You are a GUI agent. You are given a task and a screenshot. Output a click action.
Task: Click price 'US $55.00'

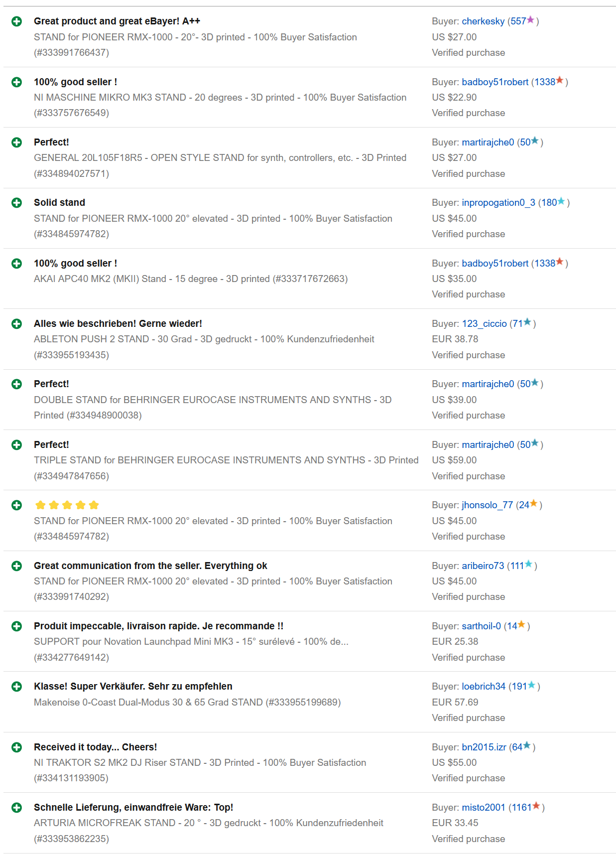pos(455,763)
